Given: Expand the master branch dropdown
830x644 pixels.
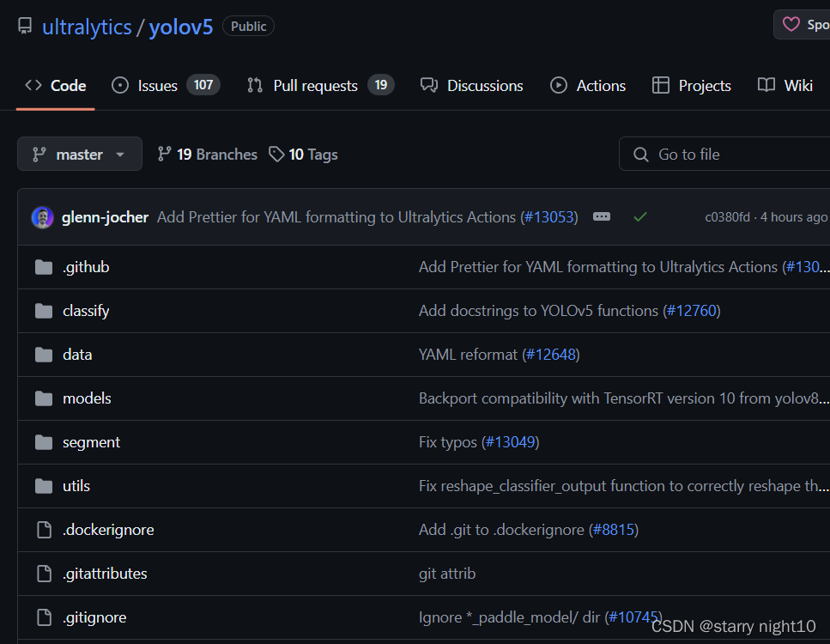Looking at the screenshot, I should click(80, 154).
